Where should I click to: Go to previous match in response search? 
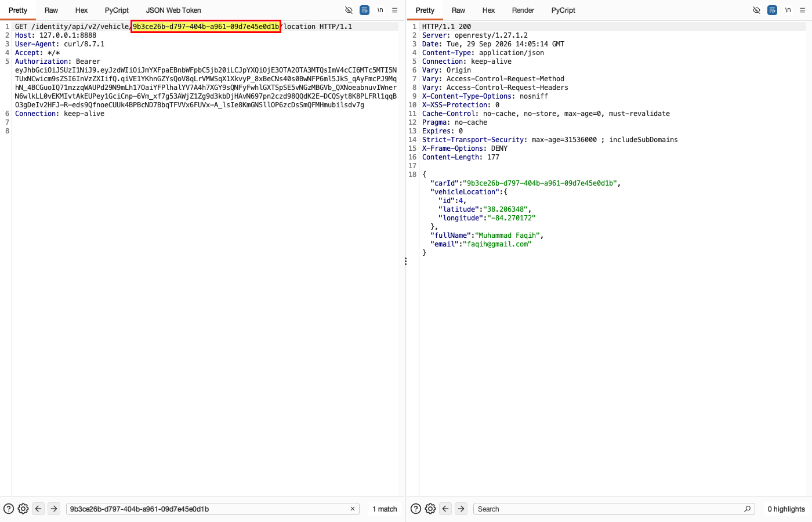click(x=445, y=509)
